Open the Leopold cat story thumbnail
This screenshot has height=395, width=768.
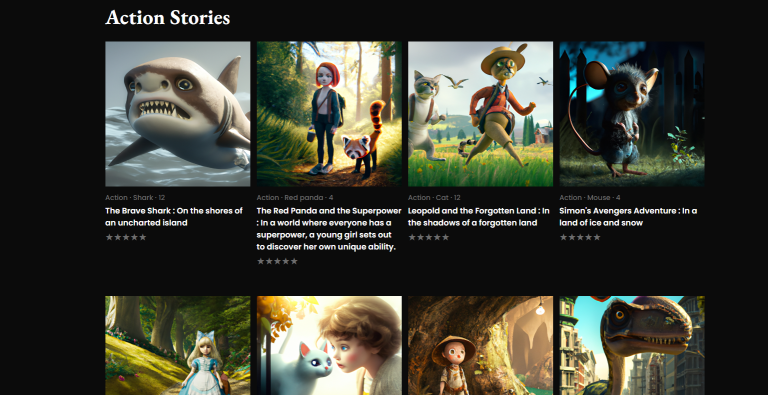[x=480, y=114]
